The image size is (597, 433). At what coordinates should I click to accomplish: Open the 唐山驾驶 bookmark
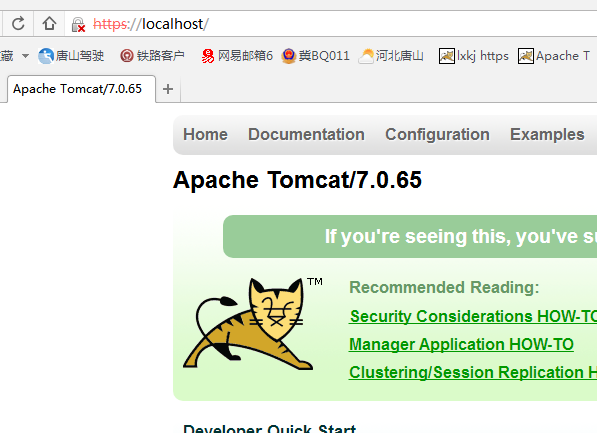[71, 56]
